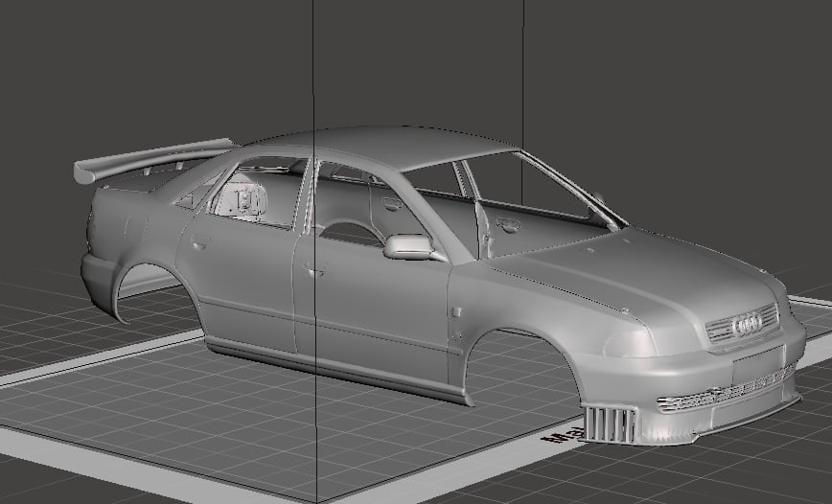Select the front bumper side air vent
Viewport: 832px width, 504px height.
(x=610, y=424)
